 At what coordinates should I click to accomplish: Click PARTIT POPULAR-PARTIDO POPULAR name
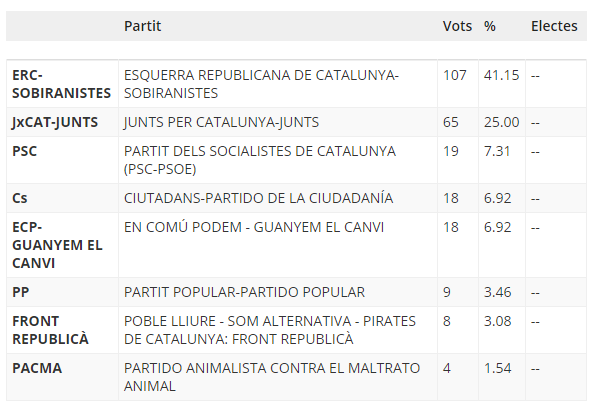point(244,292)
